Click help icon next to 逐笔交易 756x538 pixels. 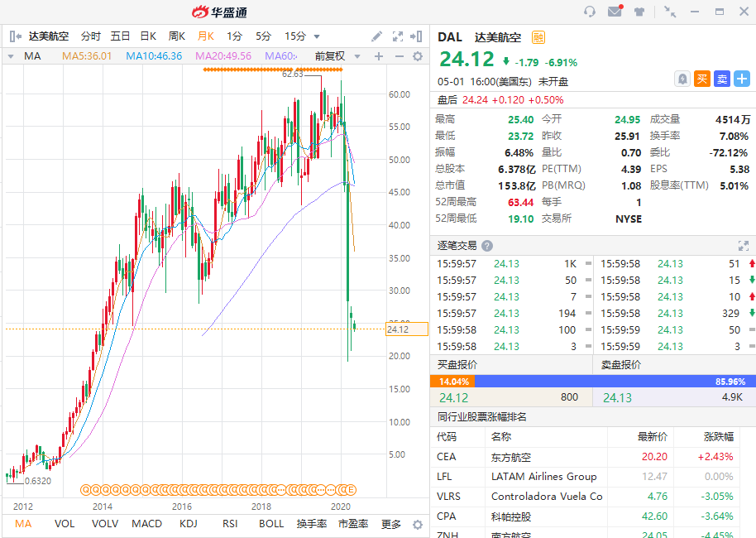487,246
